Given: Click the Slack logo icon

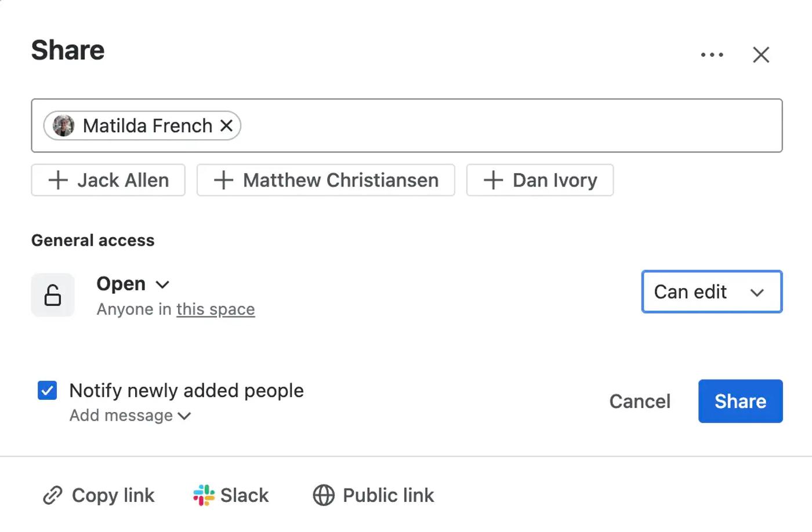Looking at the screenshot, I should (x=204, y=495).
